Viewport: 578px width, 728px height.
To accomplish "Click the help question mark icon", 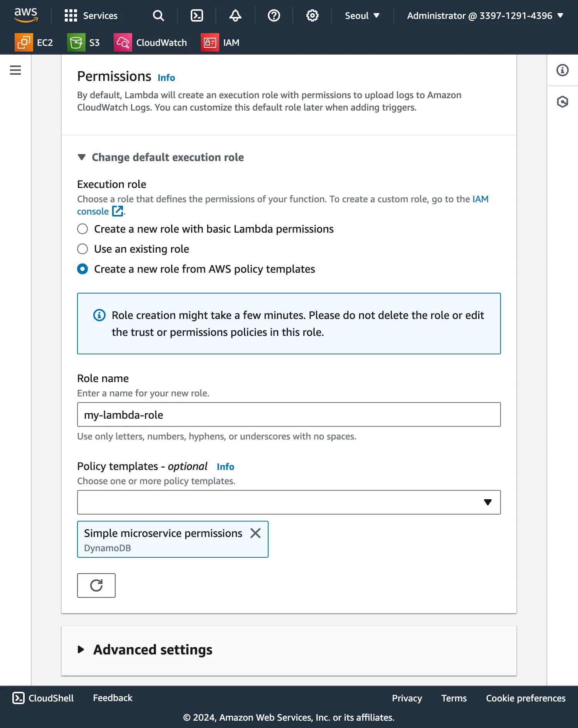I will pos(274,15).
